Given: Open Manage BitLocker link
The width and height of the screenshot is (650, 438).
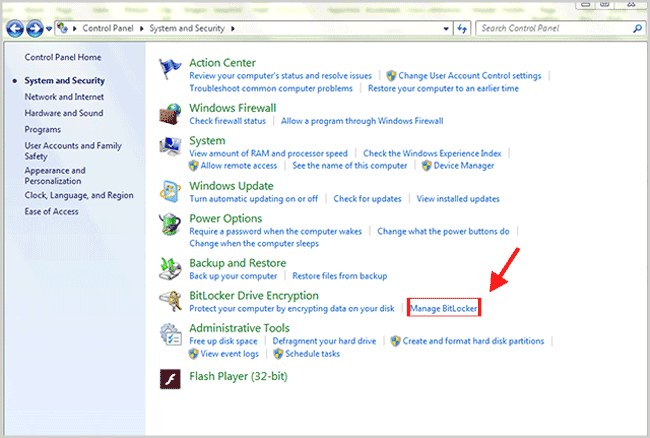Looking at the screenshot, I should coord(444,309).
